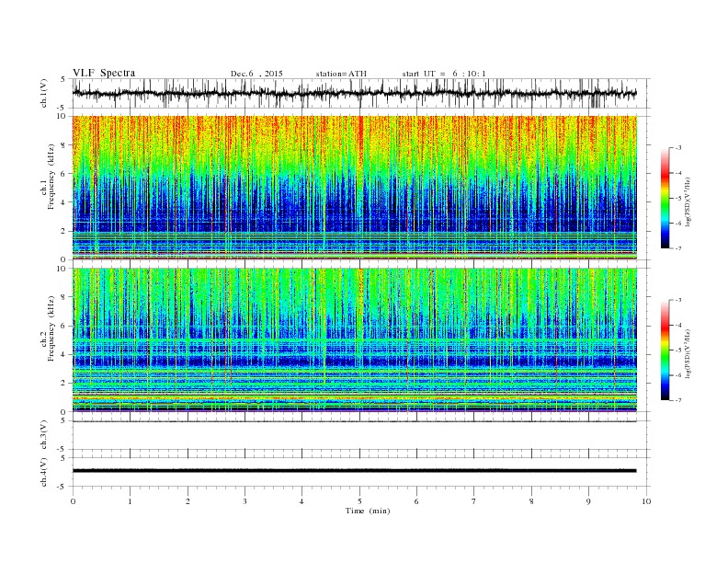
Task: Click the ch.2 spectrogram color scale bar
Action: (x=665, y=350)
